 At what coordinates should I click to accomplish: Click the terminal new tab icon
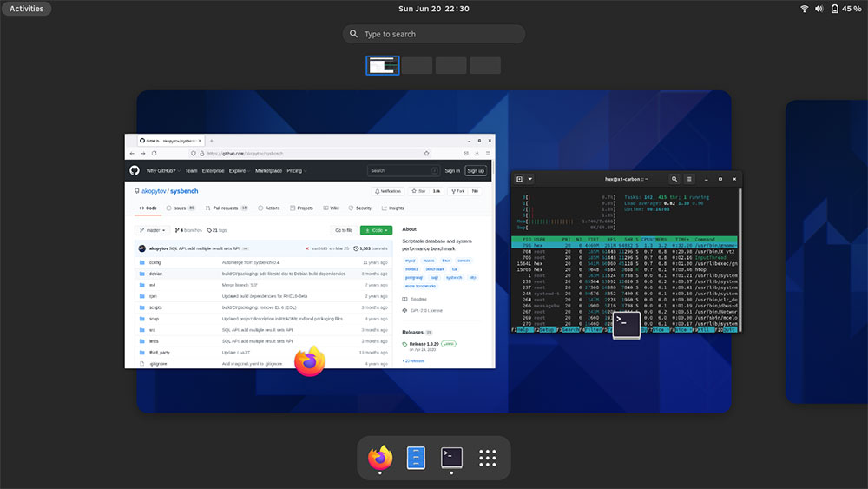(x=520, y=179)
